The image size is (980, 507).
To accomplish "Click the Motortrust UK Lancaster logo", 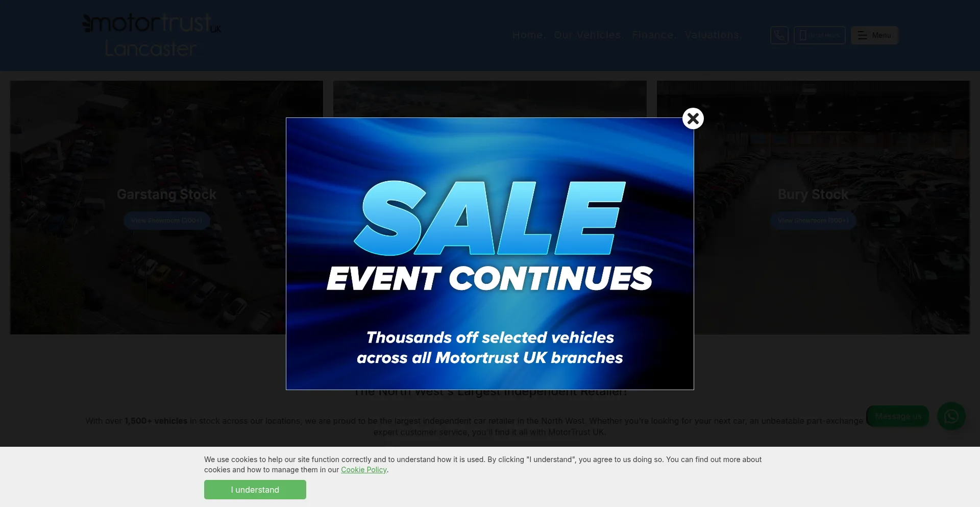I will pyautogui.click(x=152, y=35).
